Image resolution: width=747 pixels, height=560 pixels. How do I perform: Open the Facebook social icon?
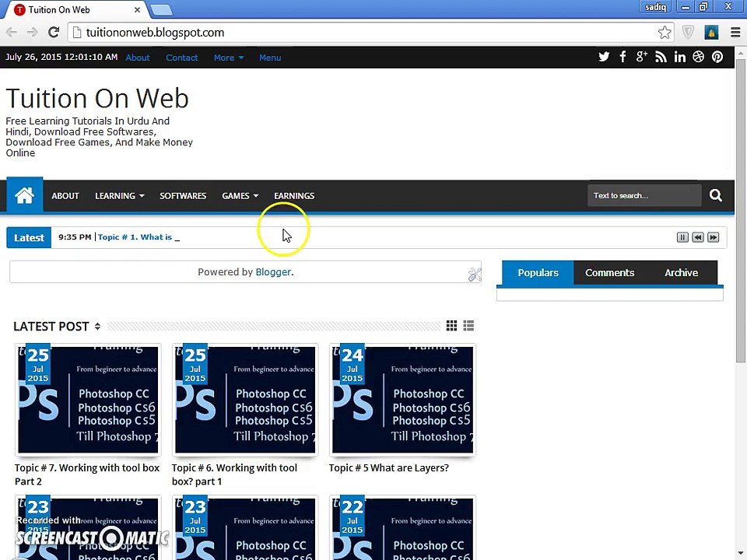pos(622,57)
